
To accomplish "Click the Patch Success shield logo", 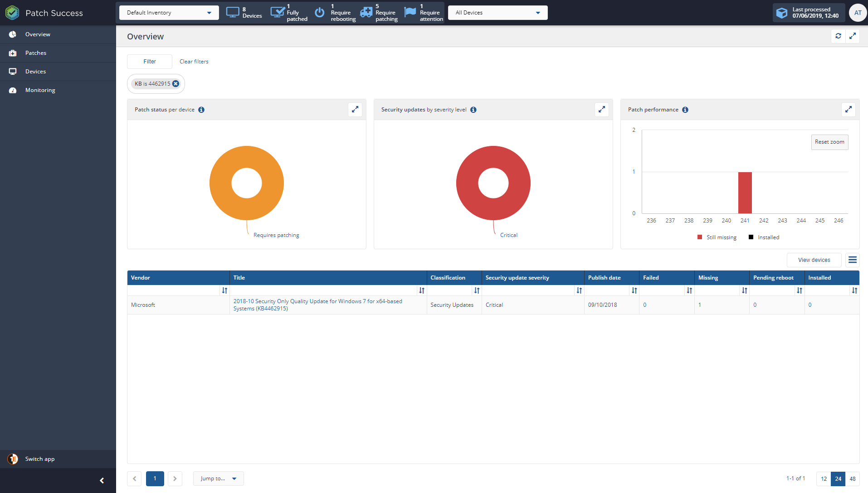I will pyautogui.click(x=12, y=13).
